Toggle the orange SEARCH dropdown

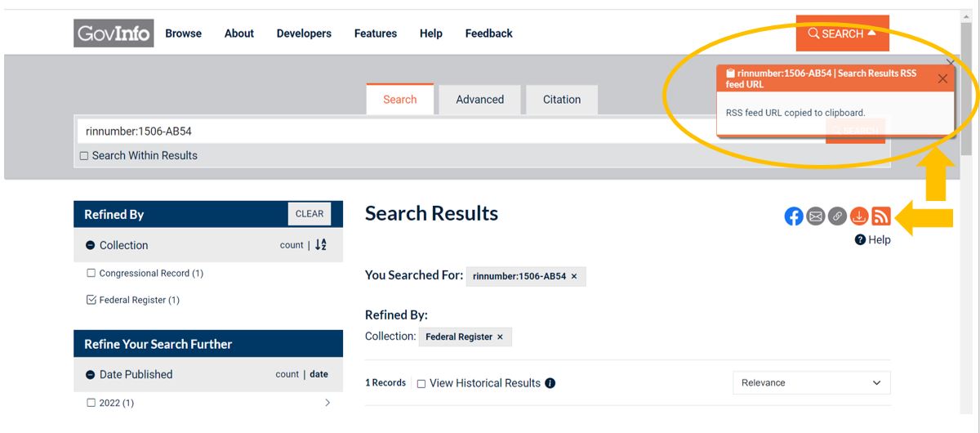pyautogui.click(x=843, y=33)
